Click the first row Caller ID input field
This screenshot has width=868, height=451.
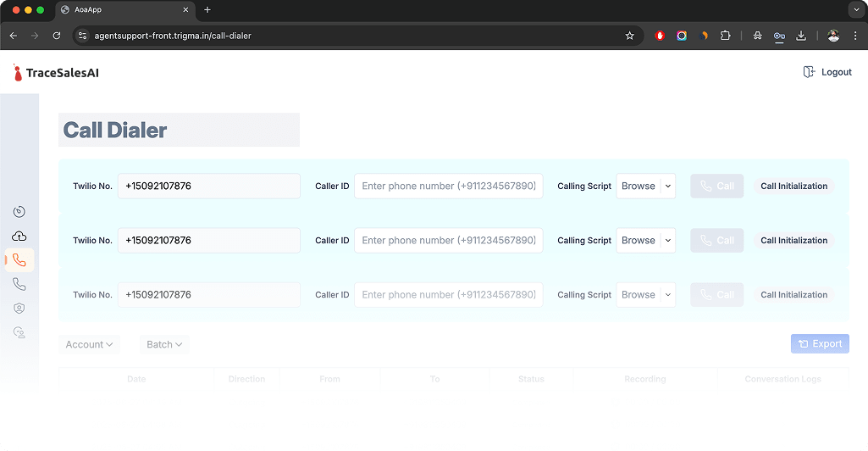tap(448, 187)
